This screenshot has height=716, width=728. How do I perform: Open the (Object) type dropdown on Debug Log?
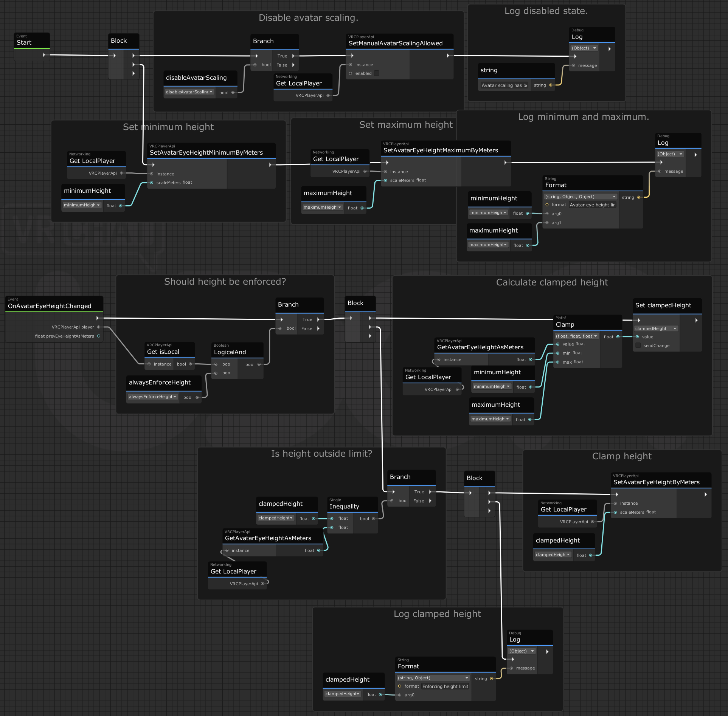pyautogui.click(x=584, y=48)
